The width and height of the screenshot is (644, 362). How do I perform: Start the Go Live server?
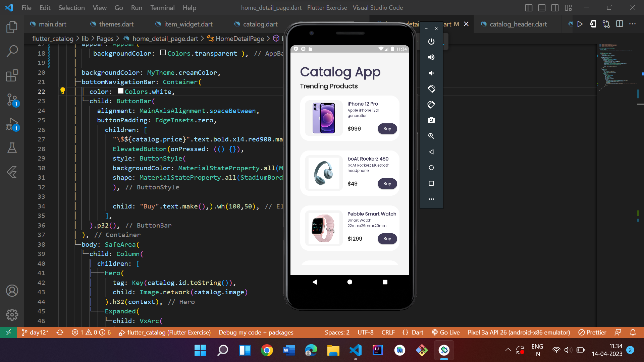(x=445, y=332)
